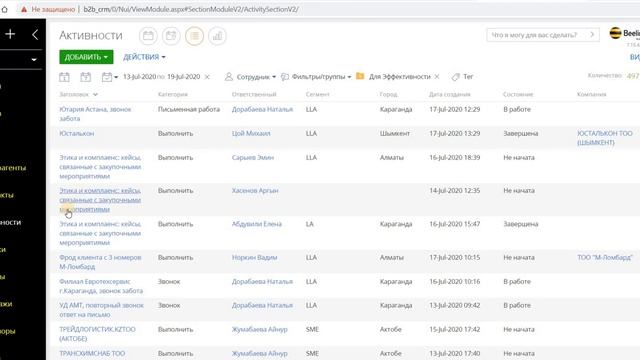Open the ДОБАВИТЬ green button dropdown
640x360 pixels.
pyautogui.click(x=86, y=57)
